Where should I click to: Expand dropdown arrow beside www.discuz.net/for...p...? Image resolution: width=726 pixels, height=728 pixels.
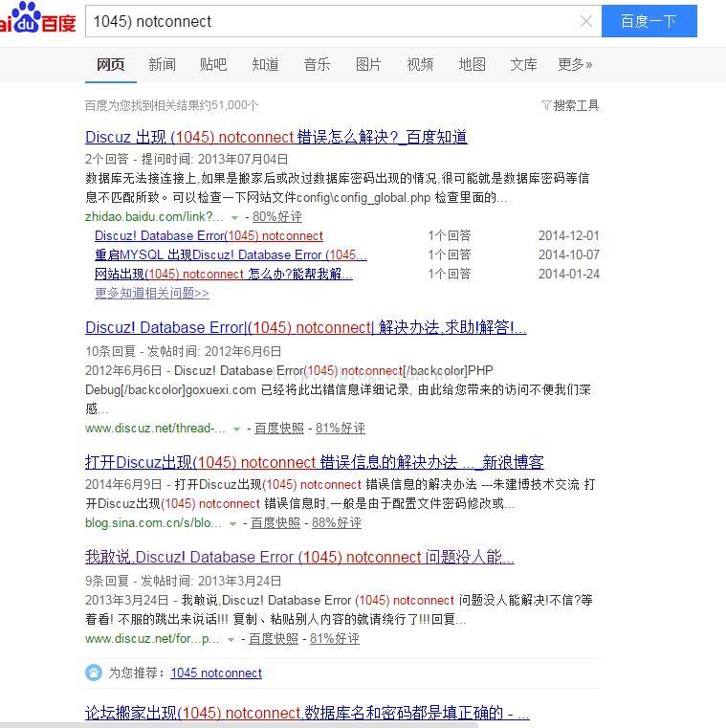(231, 639)
